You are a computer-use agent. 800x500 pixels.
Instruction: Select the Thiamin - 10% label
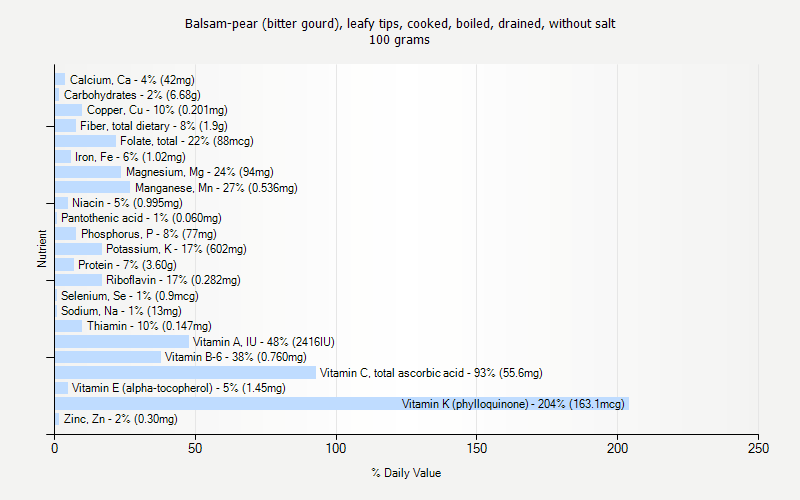pyautogui.click(x=149, y=326)
